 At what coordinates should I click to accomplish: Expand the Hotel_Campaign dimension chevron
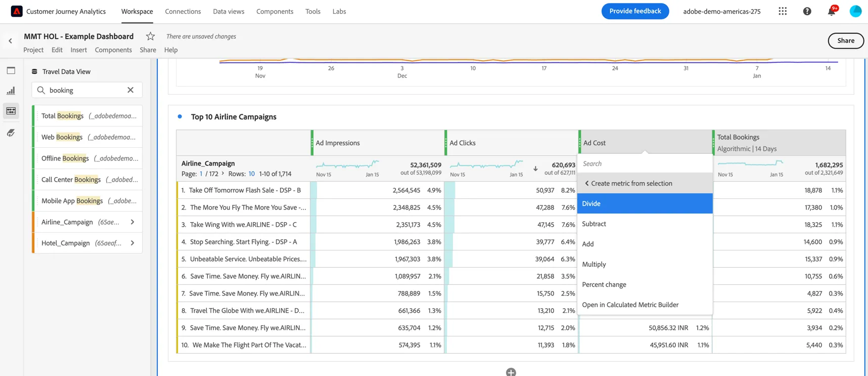132,243
